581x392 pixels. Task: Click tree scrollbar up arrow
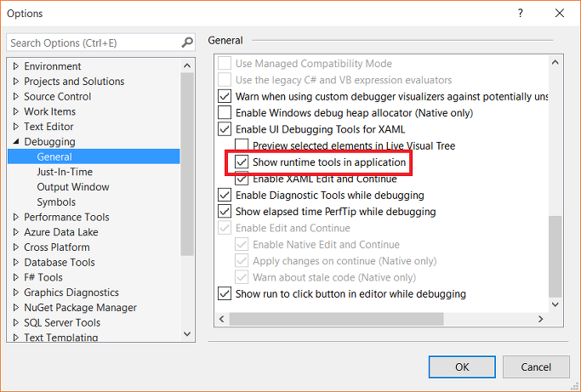coord(187,65)
